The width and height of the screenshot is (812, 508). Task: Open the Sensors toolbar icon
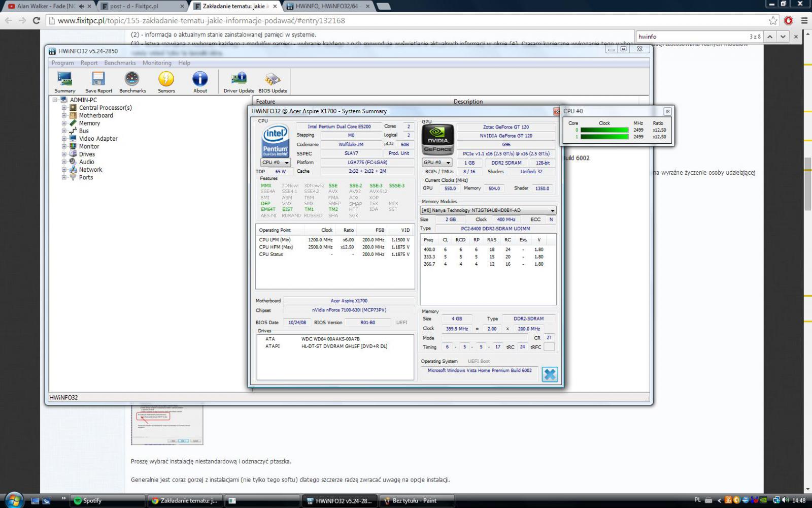[166, 82]
